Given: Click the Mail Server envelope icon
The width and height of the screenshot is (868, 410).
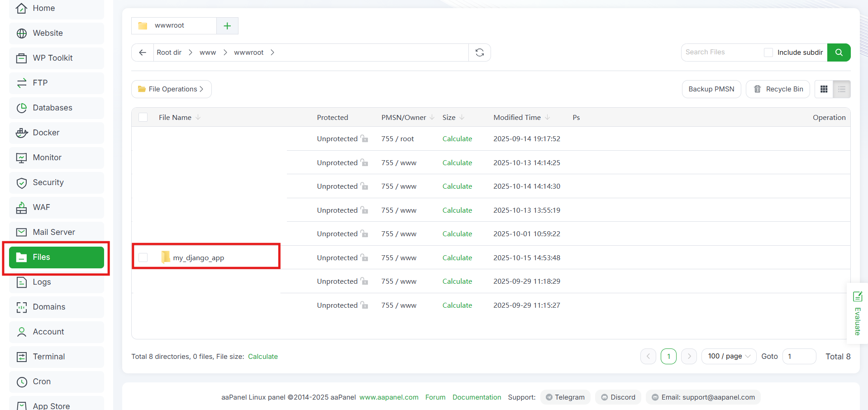Looking at the screenshot, I should (21, 232).
